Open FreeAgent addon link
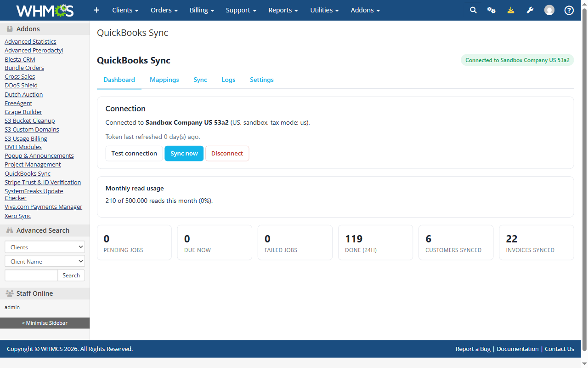 pos(18,103)
